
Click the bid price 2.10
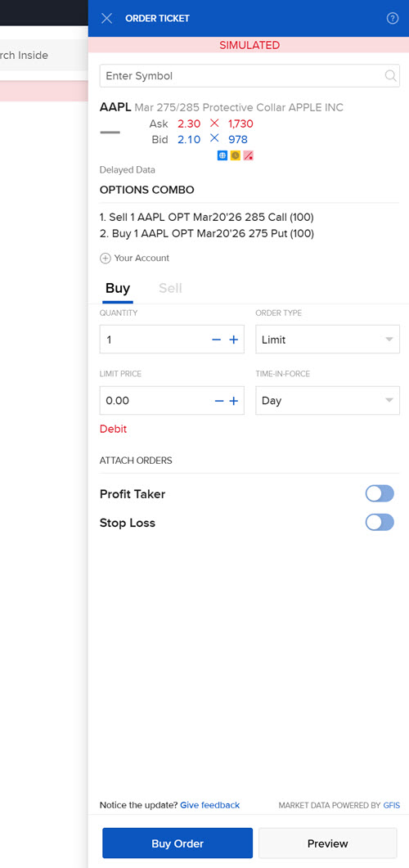pos(189,140)
